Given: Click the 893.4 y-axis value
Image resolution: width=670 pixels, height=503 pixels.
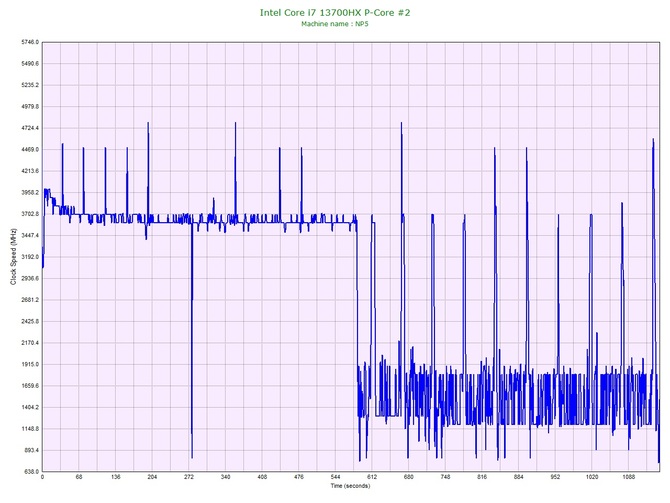Looking at the screenshot, I should [x=31, y=450].
